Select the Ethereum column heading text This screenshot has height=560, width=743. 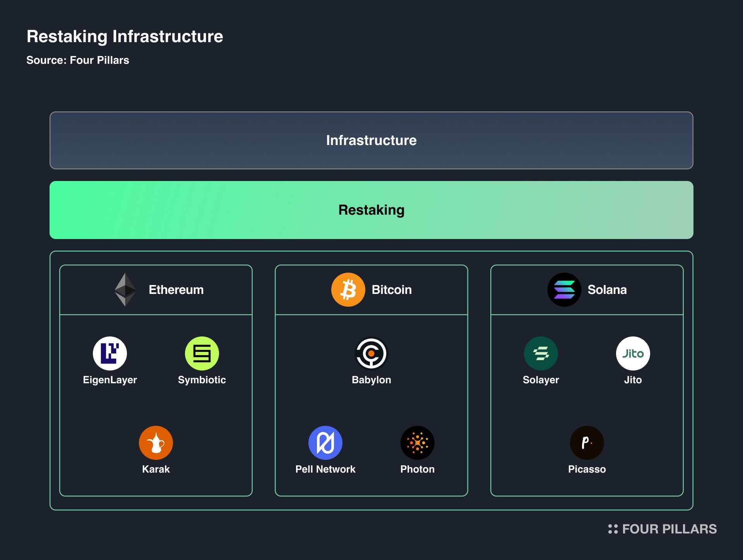tap(176, 290)
